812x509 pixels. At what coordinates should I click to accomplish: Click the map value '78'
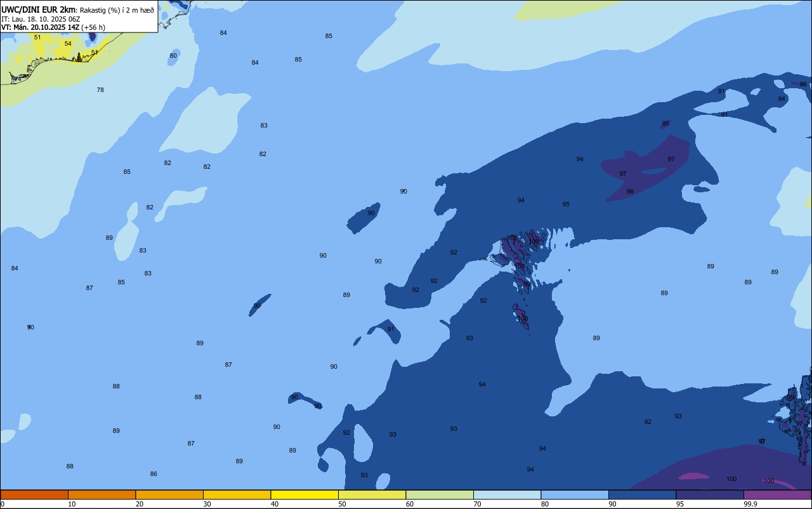[x=100, y=90]
